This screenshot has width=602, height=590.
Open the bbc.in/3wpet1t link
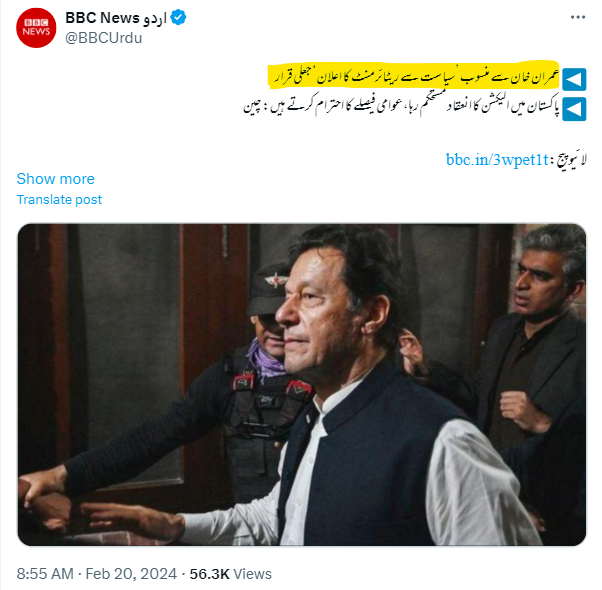point(497,159)
